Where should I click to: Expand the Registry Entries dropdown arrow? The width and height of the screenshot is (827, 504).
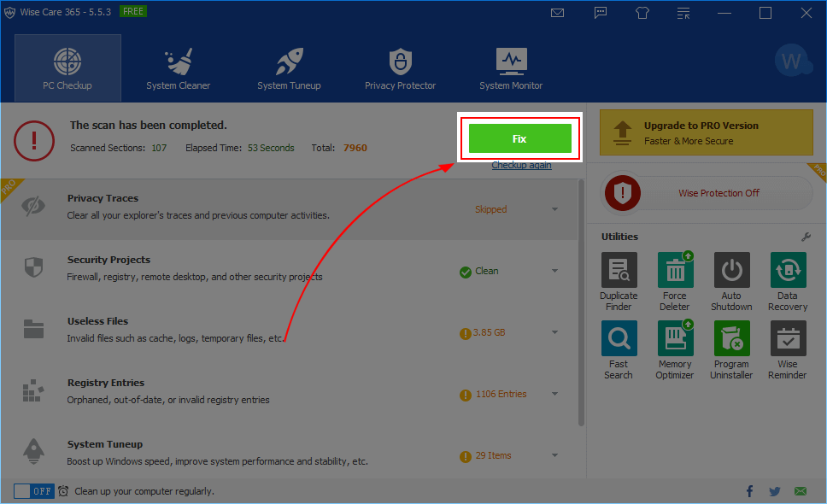pyautogui.click(x=554, y=394)
